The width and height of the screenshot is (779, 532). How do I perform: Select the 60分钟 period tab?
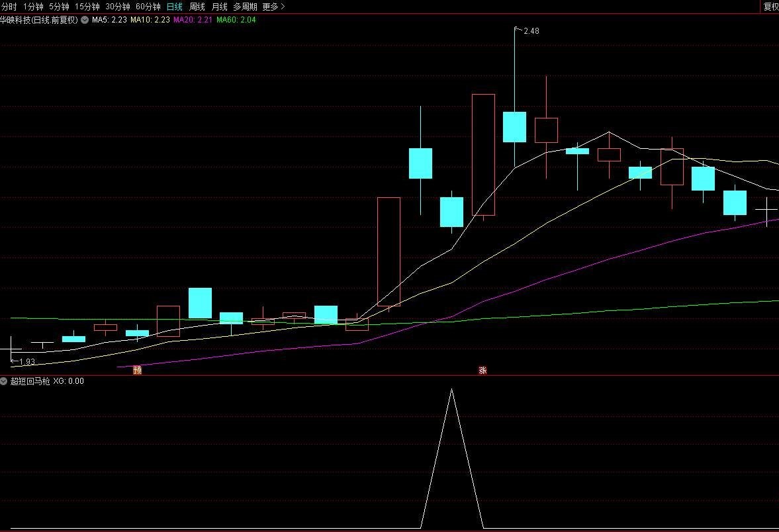(148, 7)
